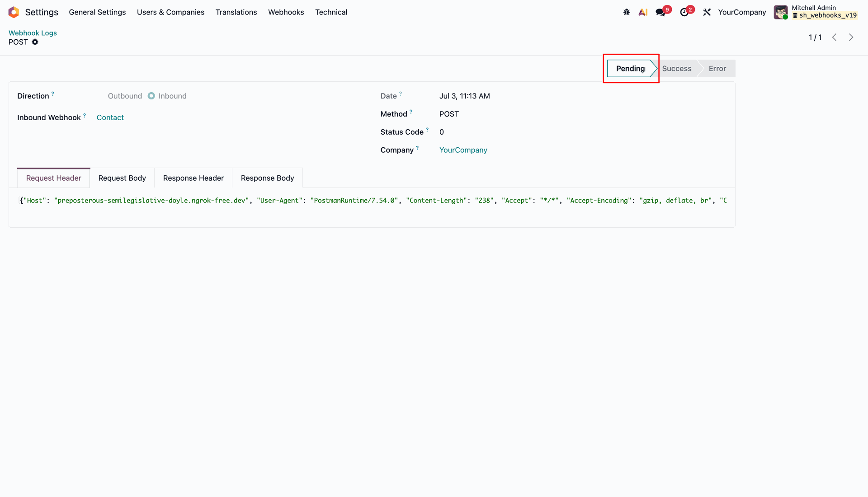Viewport: 868px width, 497px height.
Task: Click the wrench tools icon
Action: click(x=707, y=12)
